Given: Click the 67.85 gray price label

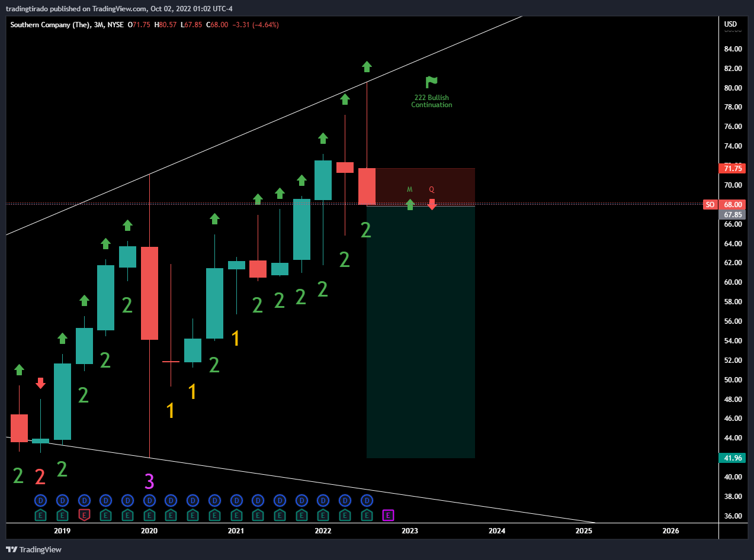Looking at the screenshot, I should pyautogui.click(x=731, y=214).
